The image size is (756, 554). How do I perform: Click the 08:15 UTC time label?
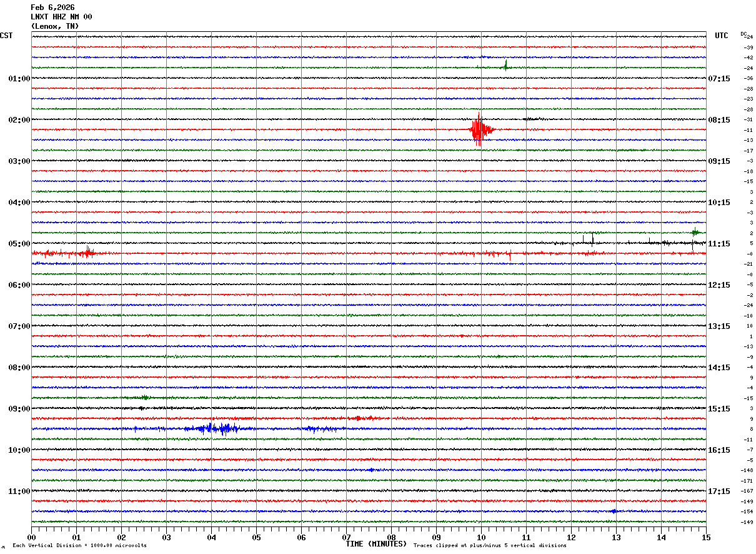719,120
